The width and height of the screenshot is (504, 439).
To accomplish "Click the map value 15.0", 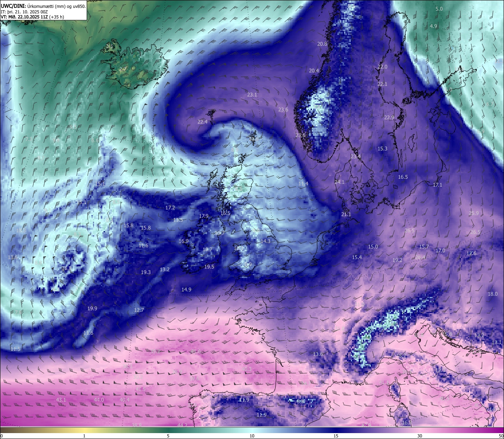I will point(373,246).
